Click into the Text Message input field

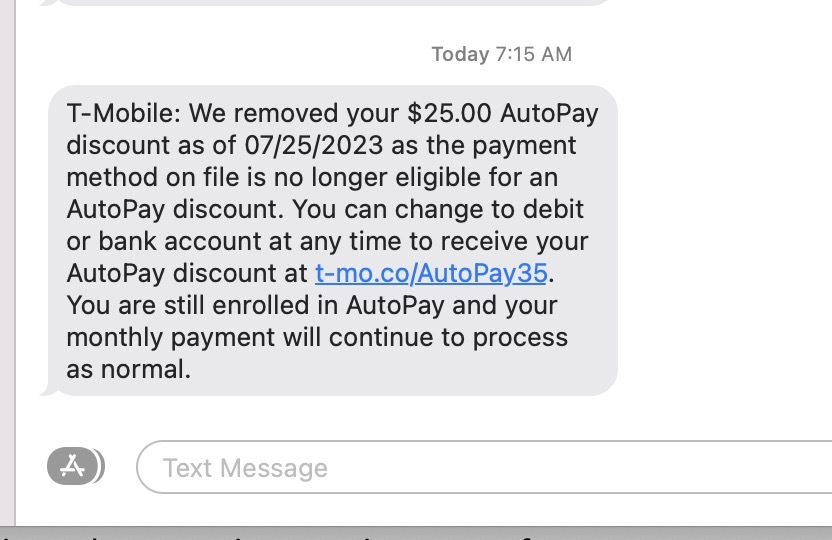480,467
